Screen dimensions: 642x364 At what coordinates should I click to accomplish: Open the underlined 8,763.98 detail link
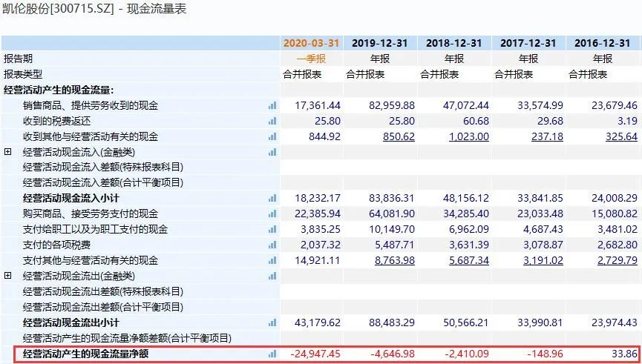pyautogui.click(x=395, y=261)
